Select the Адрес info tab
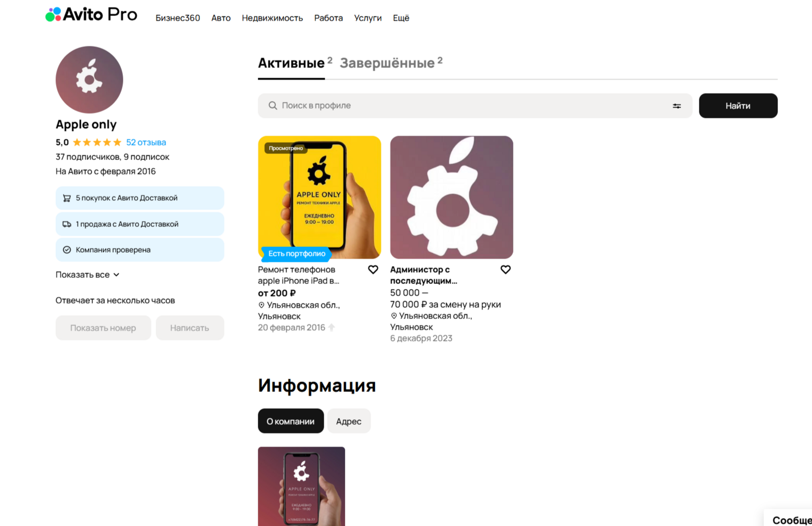Viewport: 812px width, 526px height. click(349, 421)
